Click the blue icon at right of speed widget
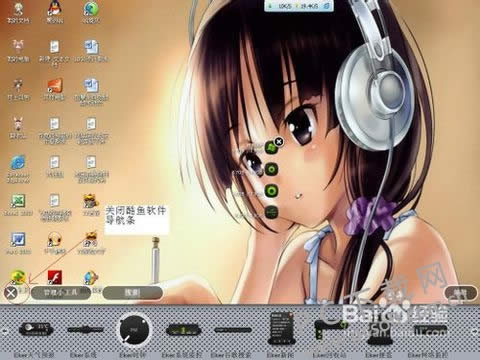Viewport: 480px width, 360px height. tap(327, 6)
